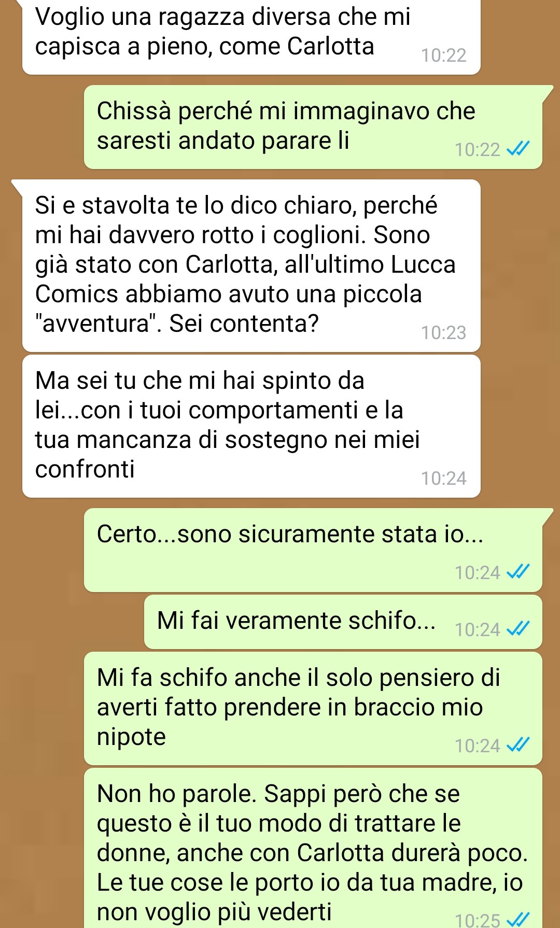
Task: Tap the 10:24 timestamp on the 'confronti' message
Action: point(444,478)
